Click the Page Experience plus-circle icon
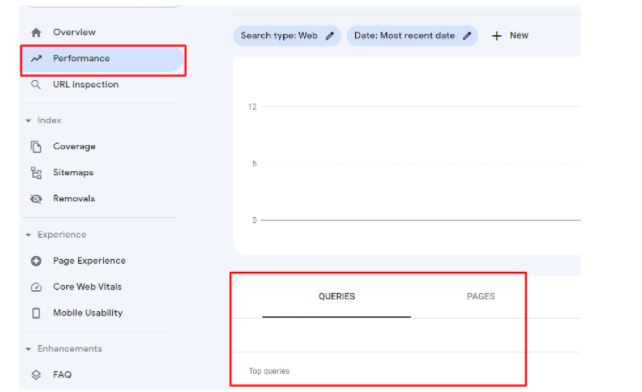 (36, 261)
